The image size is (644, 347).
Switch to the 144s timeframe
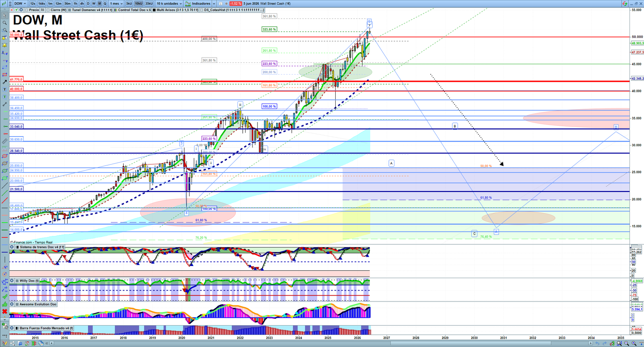tap(41, 4)
